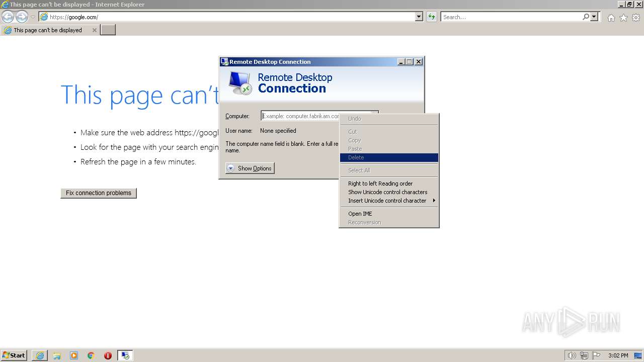The image size is (644, 362).
Task: Open Windows Media Player taskbar icon
Action: click(74, 355)
